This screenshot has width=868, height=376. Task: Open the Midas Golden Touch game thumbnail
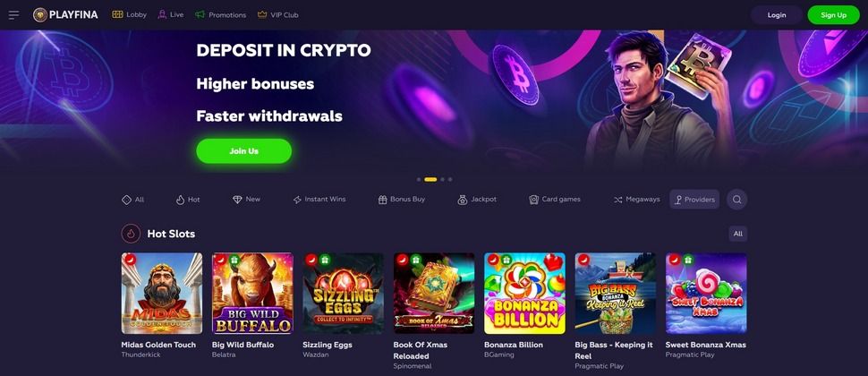tap(162, 294)
